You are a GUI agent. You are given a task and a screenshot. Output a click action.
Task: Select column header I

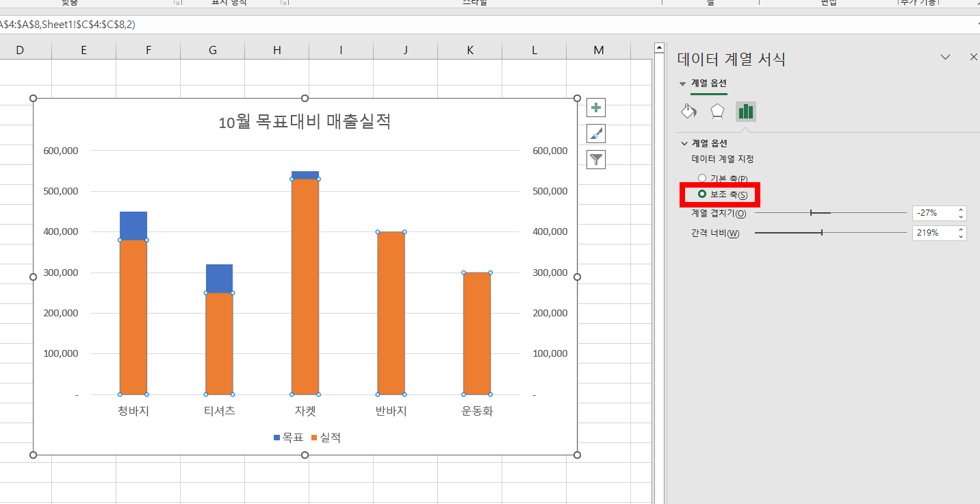[x=341, y=50]
